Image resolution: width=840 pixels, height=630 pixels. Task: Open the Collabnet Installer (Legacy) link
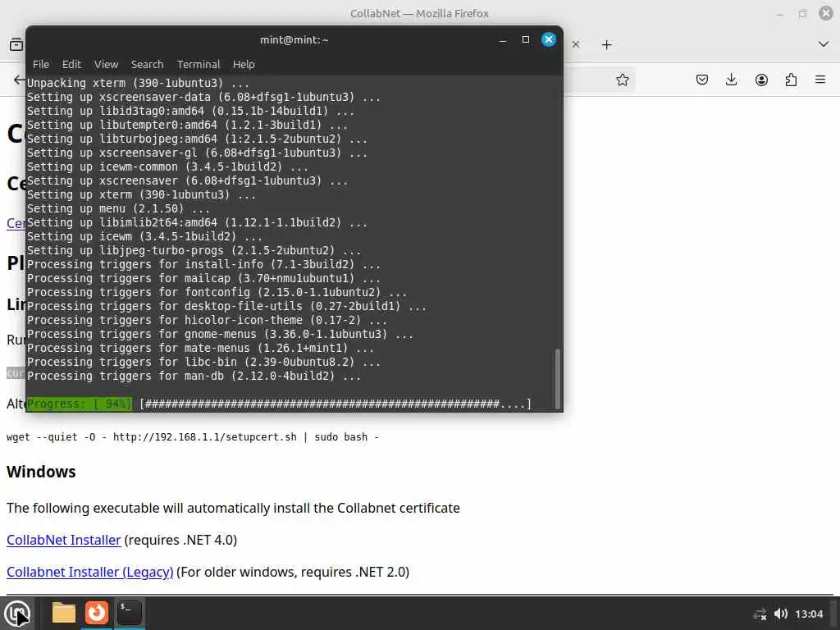pos(90,572)
